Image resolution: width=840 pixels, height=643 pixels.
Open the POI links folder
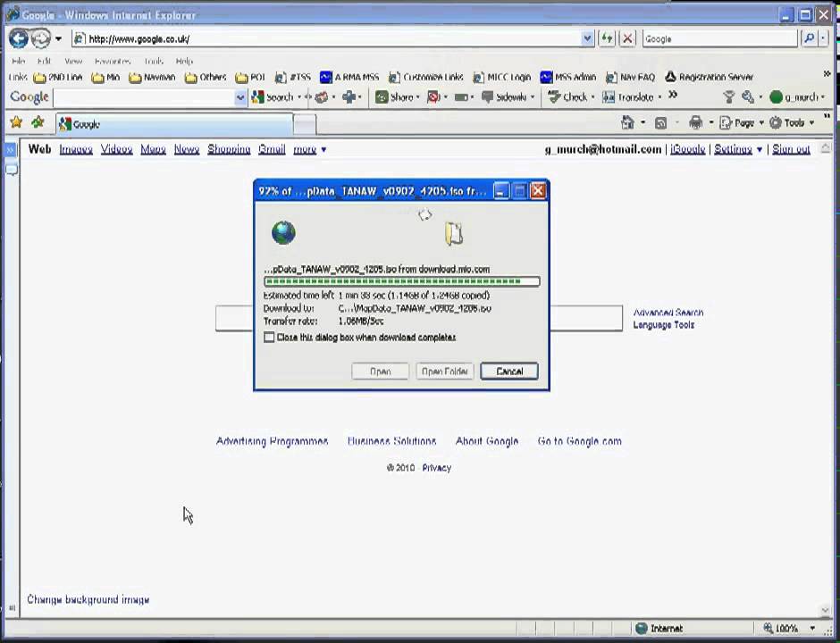[x=250, y=78]
